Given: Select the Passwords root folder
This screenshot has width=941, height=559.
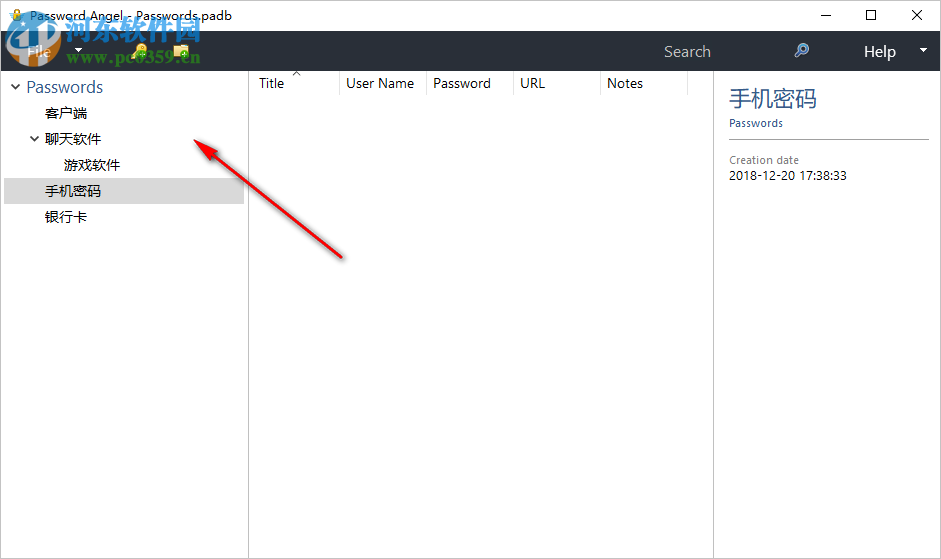Looking at the screenshot, I should pos(65,87).
